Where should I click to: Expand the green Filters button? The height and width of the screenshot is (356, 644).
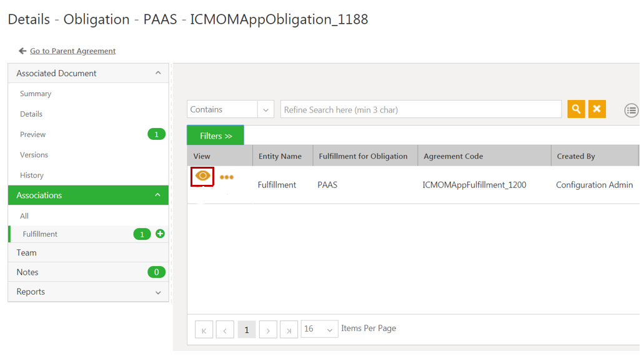pos(215,136)
